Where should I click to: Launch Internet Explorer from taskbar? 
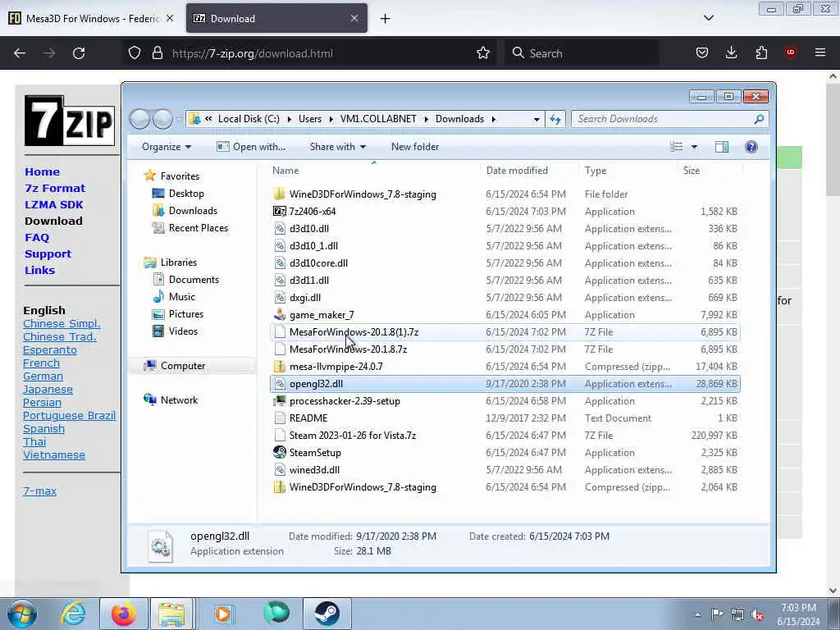(x=72, y=614)
